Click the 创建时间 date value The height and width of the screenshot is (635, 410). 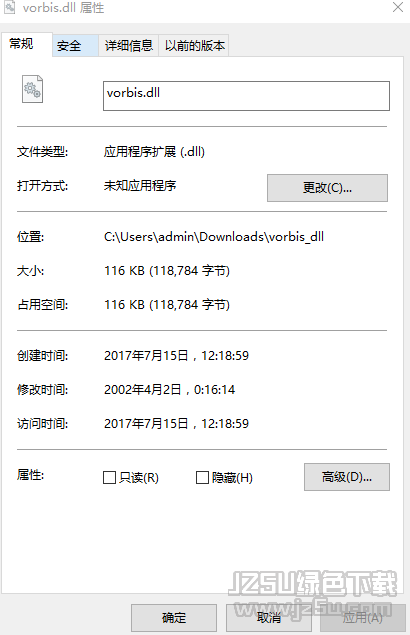(x=176, y=356)
